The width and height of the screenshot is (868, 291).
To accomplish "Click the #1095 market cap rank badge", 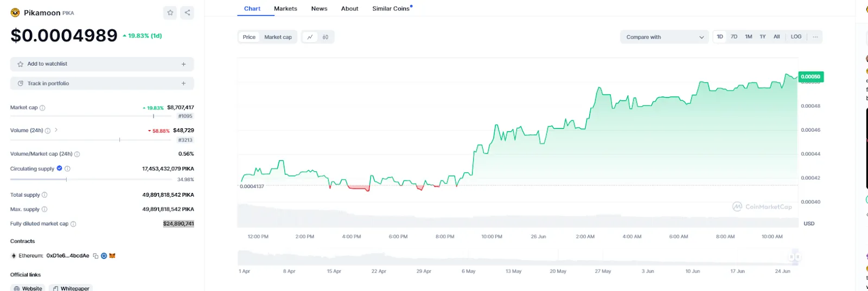I will coord(186,117).
